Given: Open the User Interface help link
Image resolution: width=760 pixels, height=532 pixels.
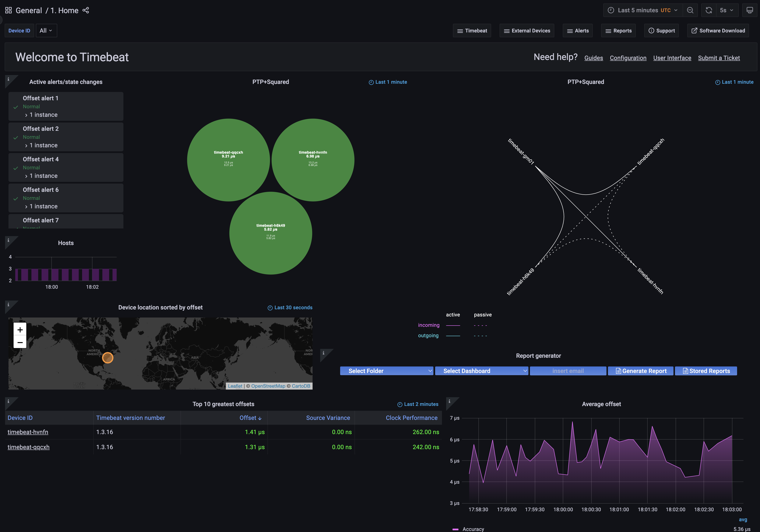Looking at the screenshot, I should point(672,58).
